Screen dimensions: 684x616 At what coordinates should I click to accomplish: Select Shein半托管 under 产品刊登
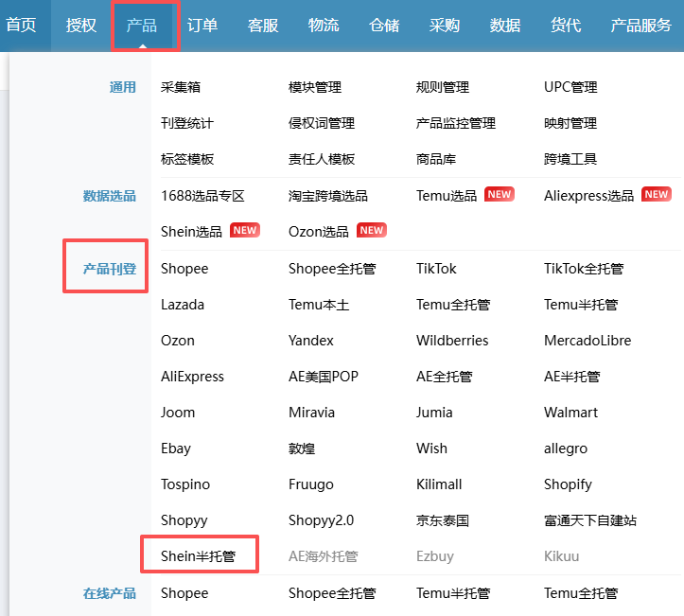pyautogui.click(x=200, y=556)
